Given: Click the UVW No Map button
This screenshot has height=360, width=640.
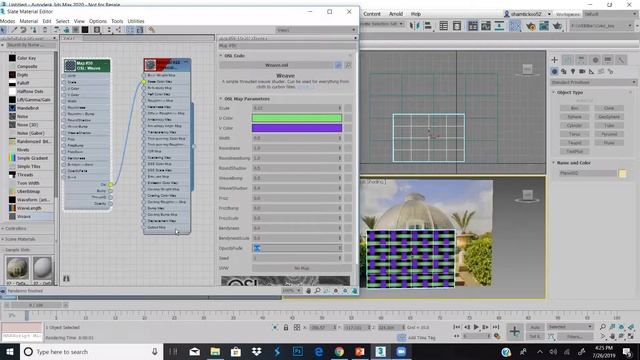Looking at the screenshot, I should pos(302,268).
